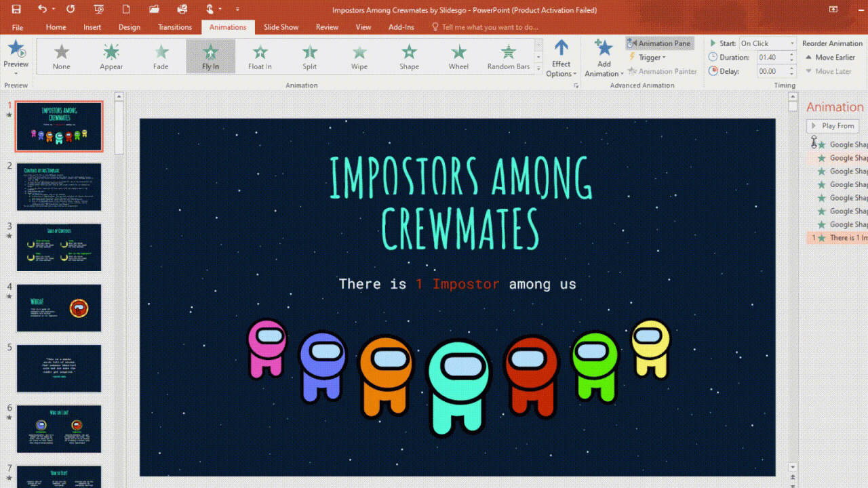
Task: Switch to the Insert tab
Action: tap(92, 27)
